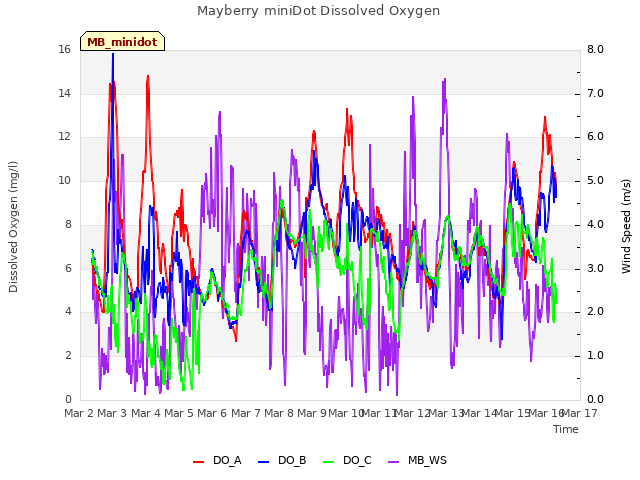
Task: Click the Mar 2 date tick label
Action: tap(79, 413)
